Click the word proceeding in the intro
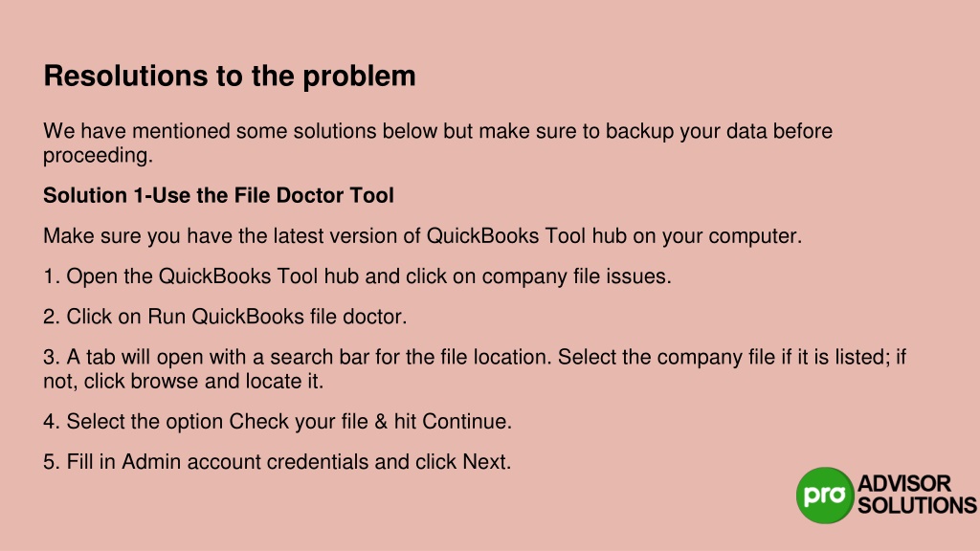The width and height of the screenshot is (980, 551). coord(97,156)
